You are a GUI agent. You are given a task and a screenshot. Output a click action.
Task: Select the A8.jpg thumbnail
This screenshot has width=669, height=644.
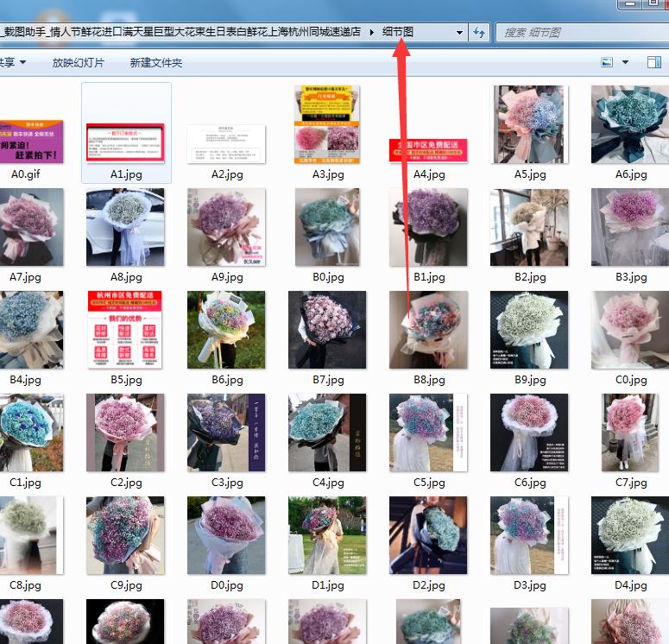(x=125, y=227)
